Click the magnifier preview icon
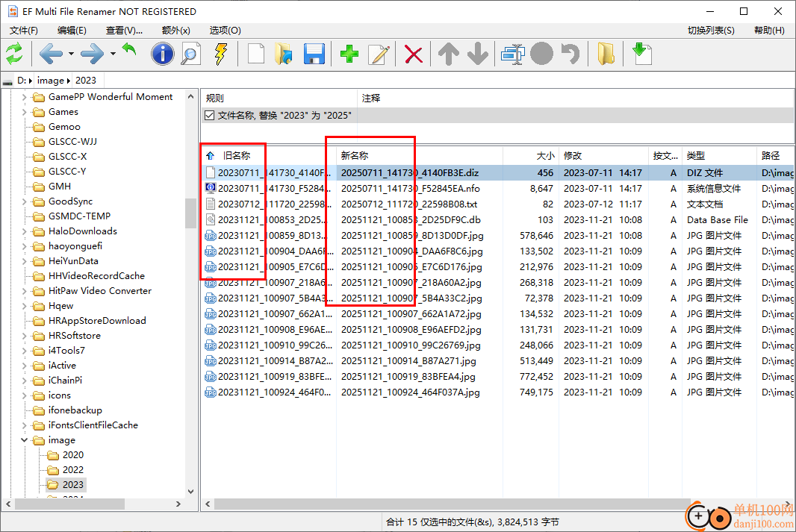 coord(191,54)
